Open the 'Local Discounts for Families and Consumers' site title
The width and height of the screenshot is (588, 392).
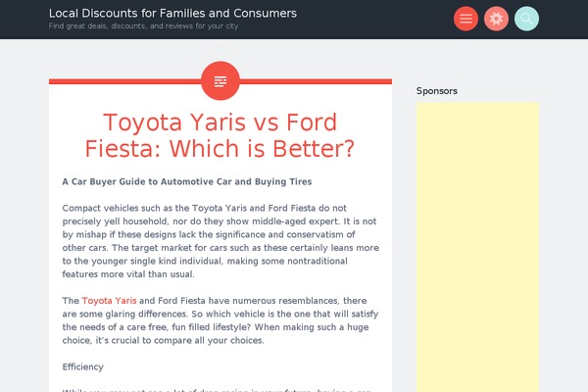(x=172, y=13)
